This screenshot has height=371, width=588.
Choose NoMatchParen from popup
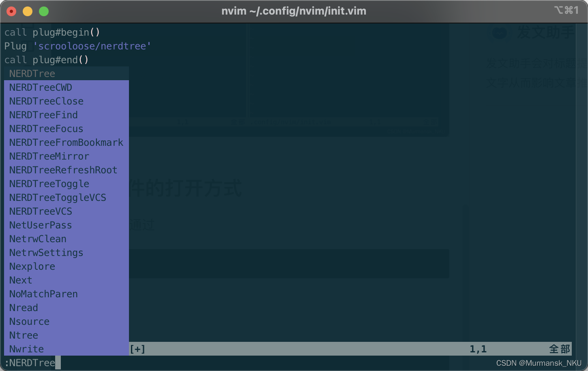(x=67, y=294)
